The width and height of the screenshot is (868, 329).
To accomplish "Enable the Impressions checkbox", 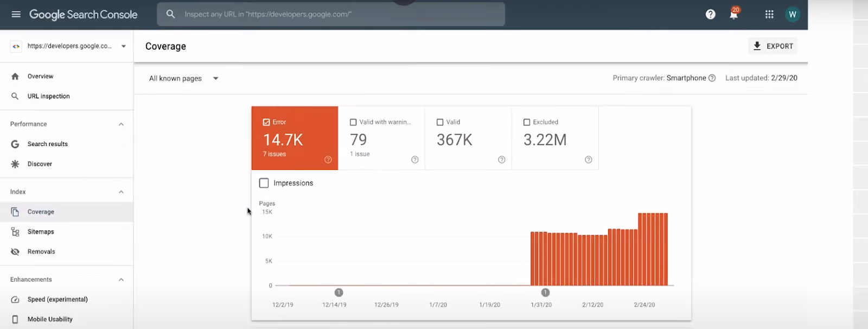I will (264, 183).
